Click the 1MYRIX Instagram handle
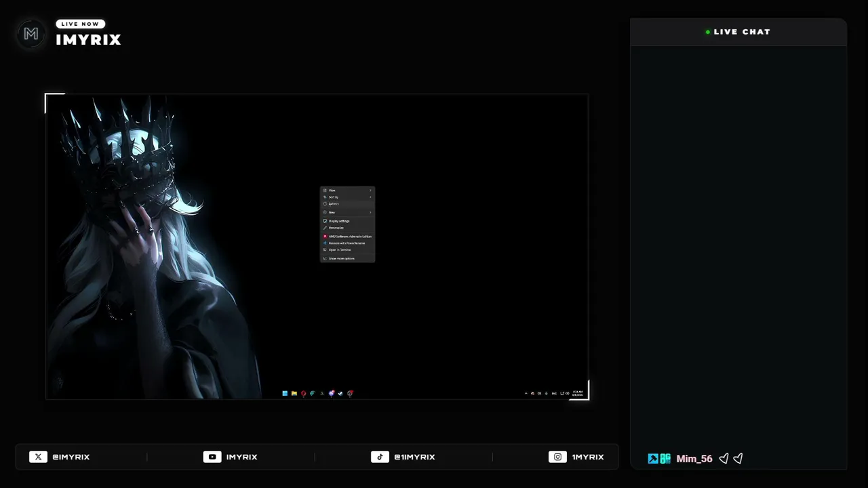 [588, 457]
